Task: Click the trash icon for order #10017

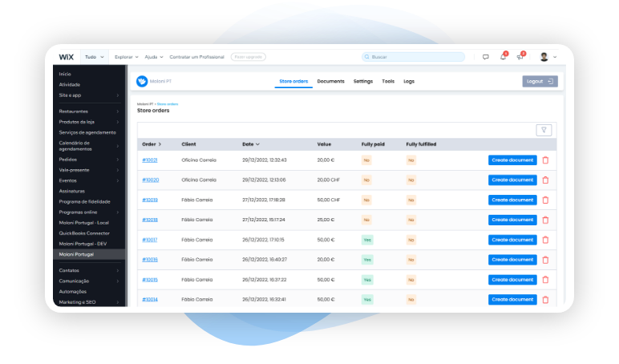Action: coord(546,240)
